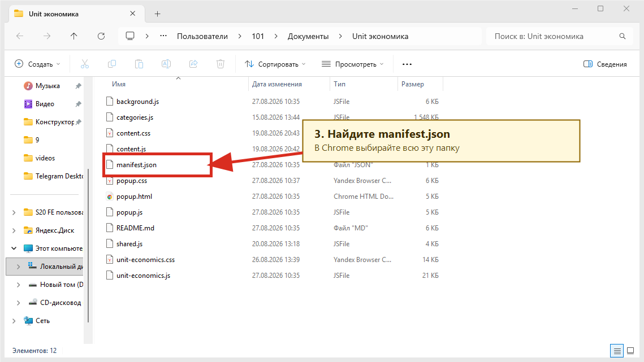Open the Создать dropdown

coord(37,64)
